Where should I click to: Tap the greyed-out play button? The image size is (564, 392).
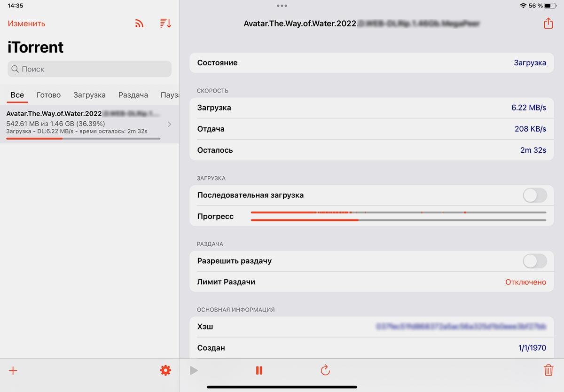tap(194, 371)
